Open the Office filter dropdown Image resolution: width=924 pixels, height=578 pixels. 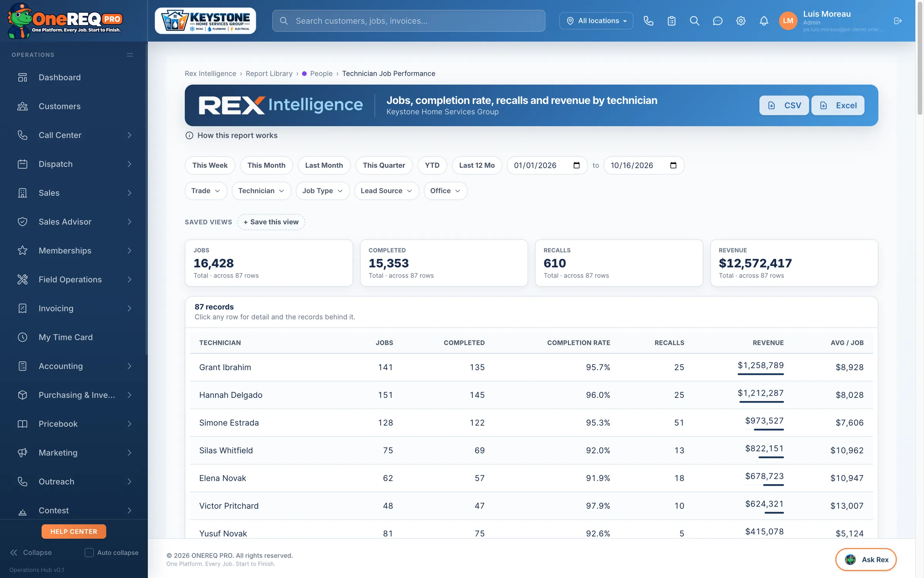click(445, 191)
